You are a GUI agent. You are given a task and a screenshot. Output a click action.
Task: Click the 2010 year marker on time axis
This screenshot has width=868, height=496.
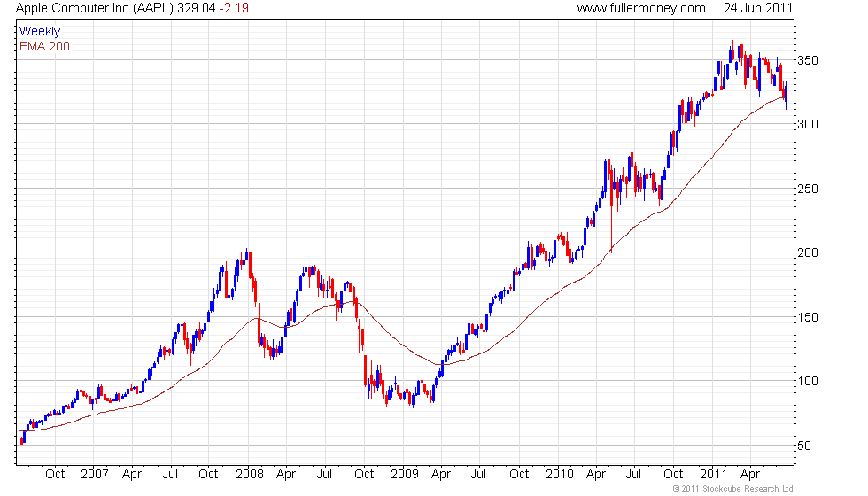click(x=559, y=475)
